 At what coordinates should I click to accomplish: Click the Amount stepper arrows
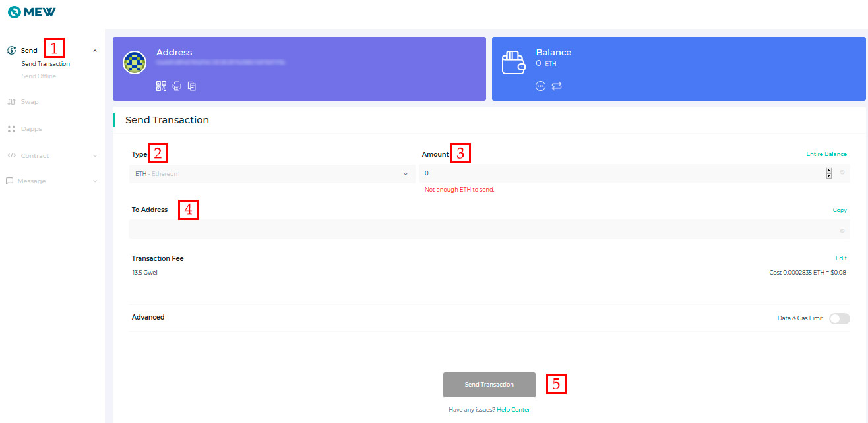tap(828, 173)
